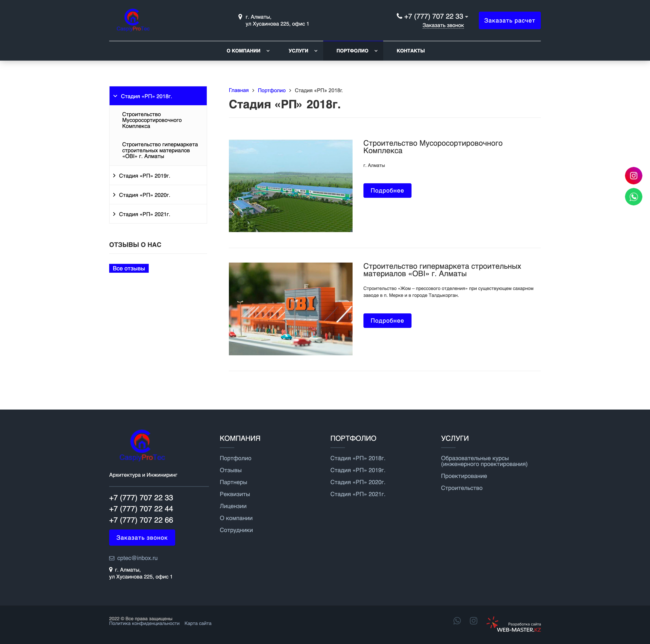
Task: Go to Главная breadcrumb link
Action: coord(238,90)
